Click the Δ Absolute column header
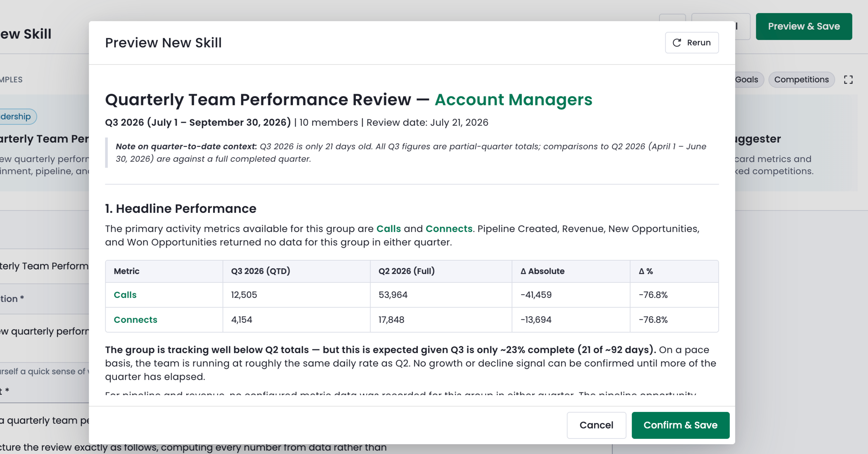The width and height of the screenshot is (868, 454). tap(542, 271)
